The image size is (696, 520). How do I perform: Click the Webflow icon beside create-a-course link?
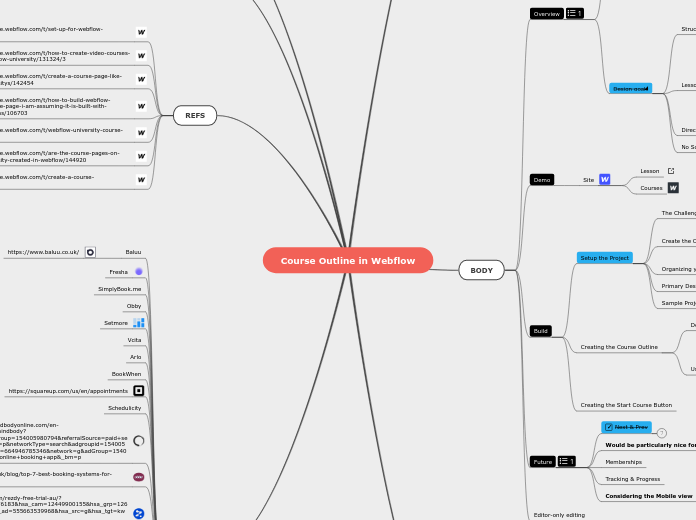(x=141, y=179)
